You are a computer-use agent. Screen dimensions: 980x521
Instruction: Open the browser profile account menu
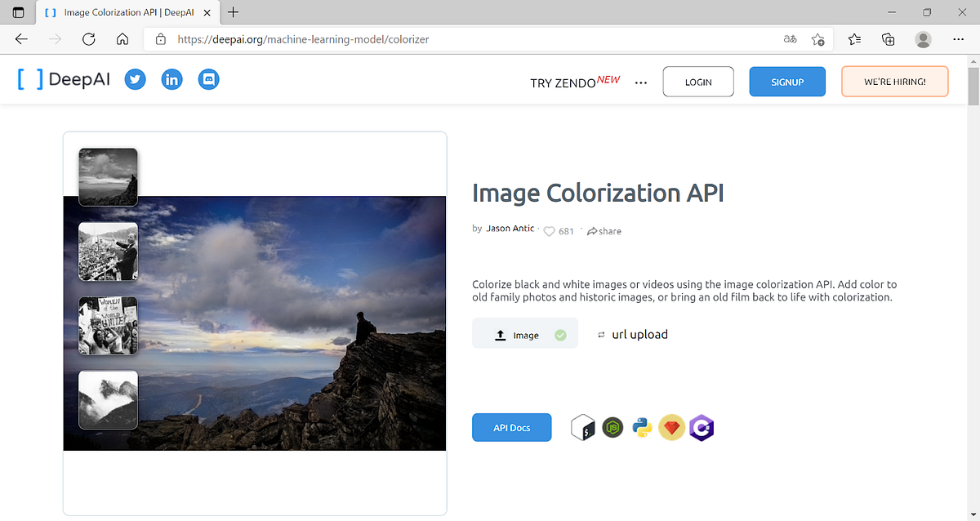point(923,38)
